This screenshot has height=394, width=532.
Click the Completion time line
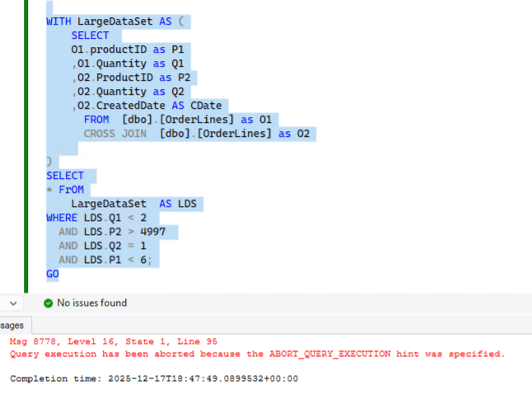[154, 378]
